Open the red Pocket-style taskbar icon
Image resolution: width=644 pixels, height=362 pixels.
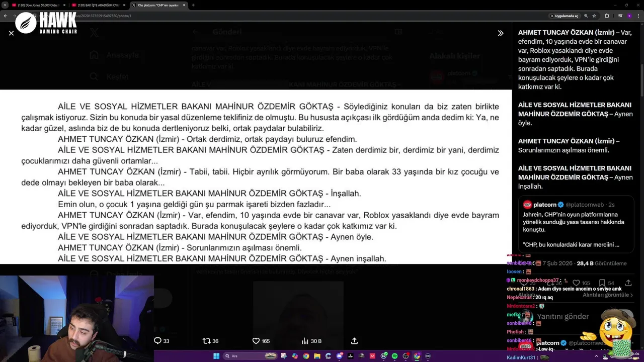(x=372, y=356)
